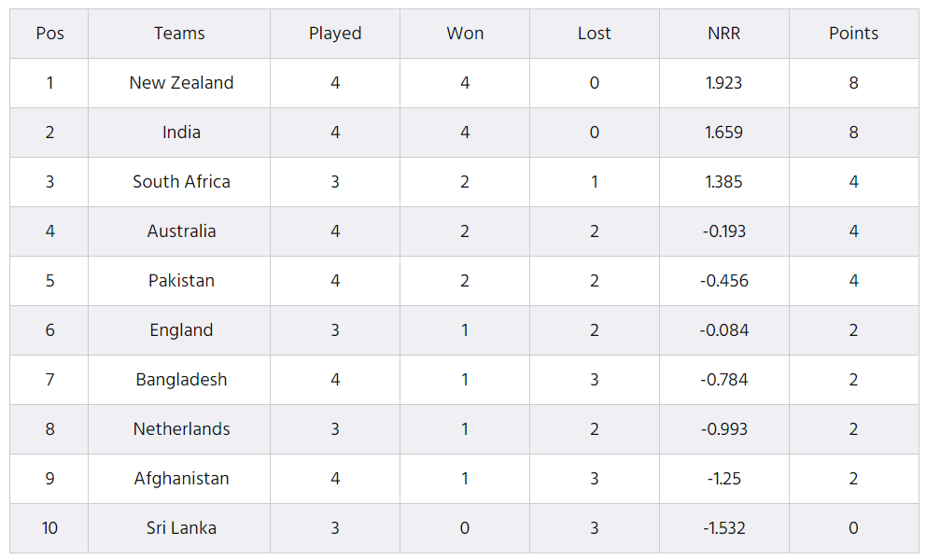The width and height of the screenshot is (926, 560).
Task: Click India's NRR value 1.659
Action: coord(724,133)
